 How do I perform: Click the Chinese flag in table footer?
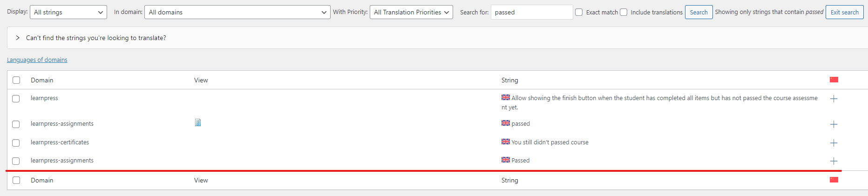(834, 180)
